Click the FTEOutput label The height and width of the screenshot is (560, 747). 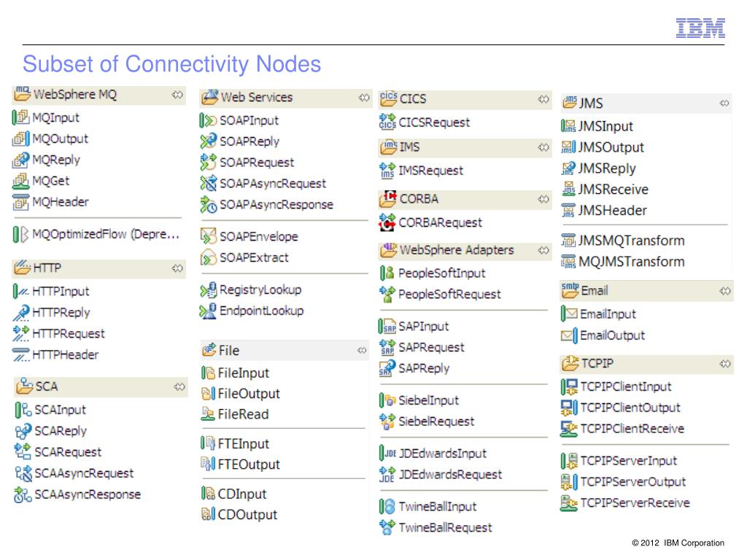[249, 464]
